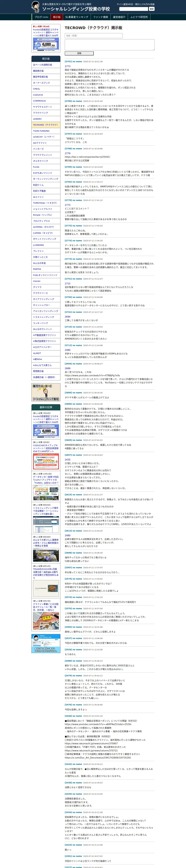Open COZUCHI 2,000円 campaign article thumbnail
The height and width of the screenshot is (868, 186).
click(x=46, y=461)
